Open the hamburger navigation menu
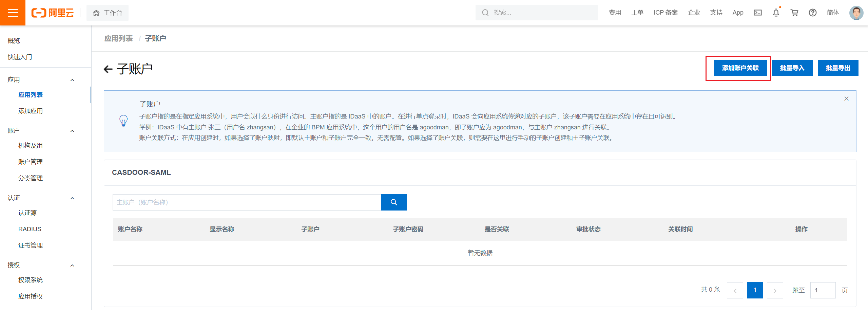Viewport: 868px width, 310px height. pos(13,13)
